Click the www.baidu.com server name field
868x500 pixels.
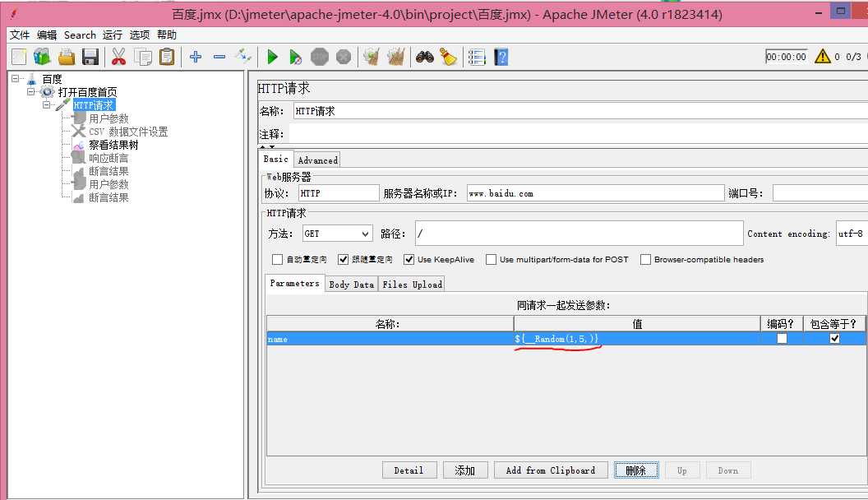pos(596,193)
